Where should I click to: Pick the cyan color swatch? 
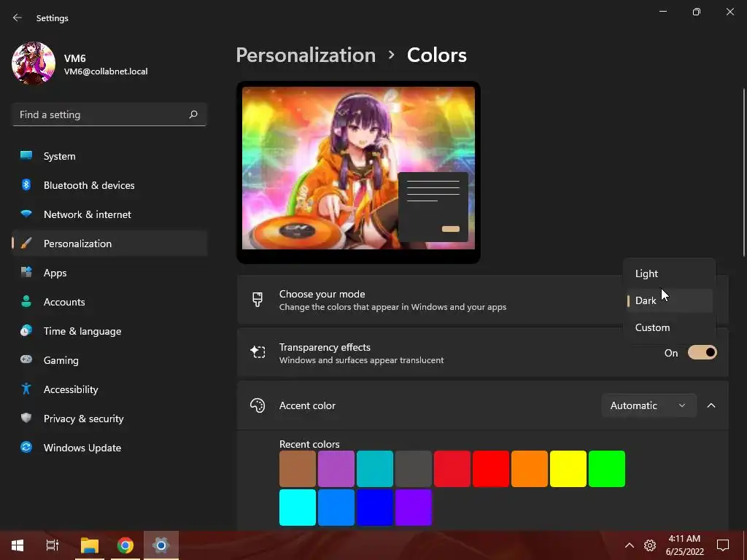[x=298, y=507]
